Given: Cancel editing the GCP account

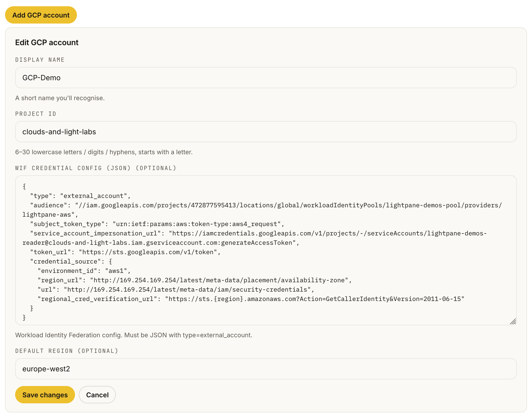Looking at the screenshot, I should [97, 394].
